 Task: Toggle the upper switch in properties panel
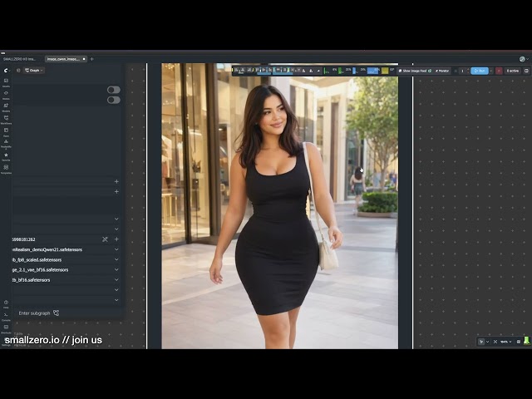[114, 90]
